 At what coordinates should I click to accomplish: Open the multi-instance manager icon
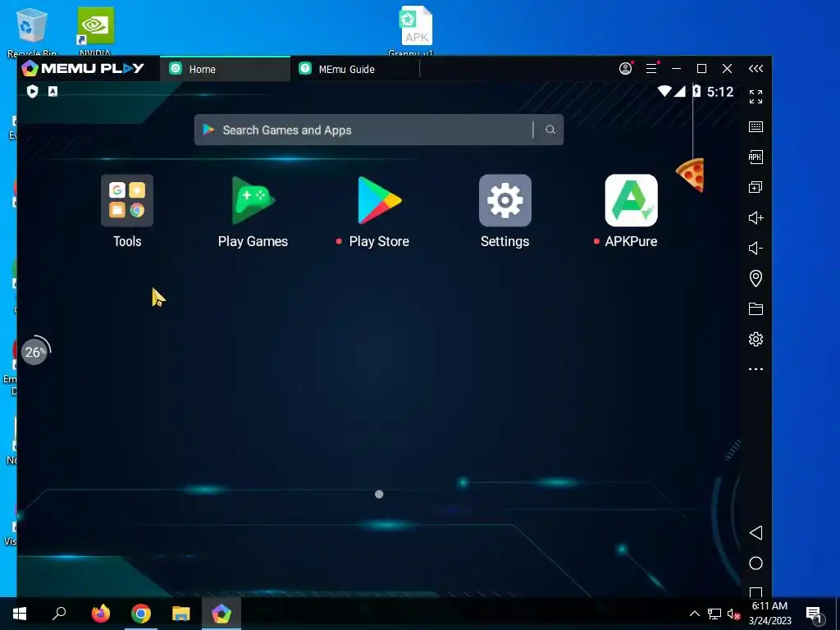tap(756, 187)
